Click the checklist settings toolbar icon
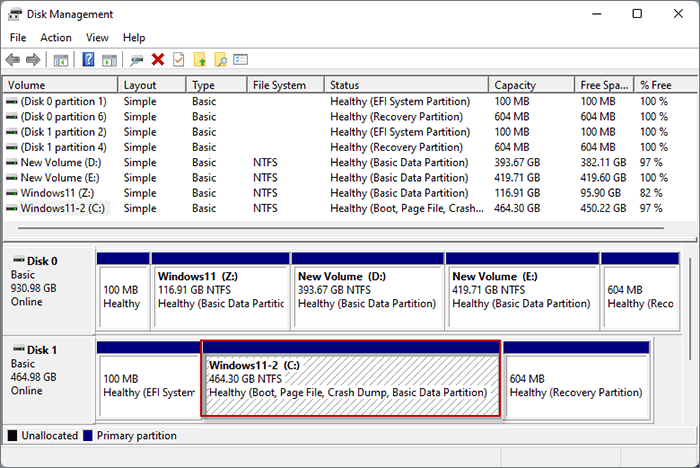Screen dimensions: 700x468 coord(241,60)
